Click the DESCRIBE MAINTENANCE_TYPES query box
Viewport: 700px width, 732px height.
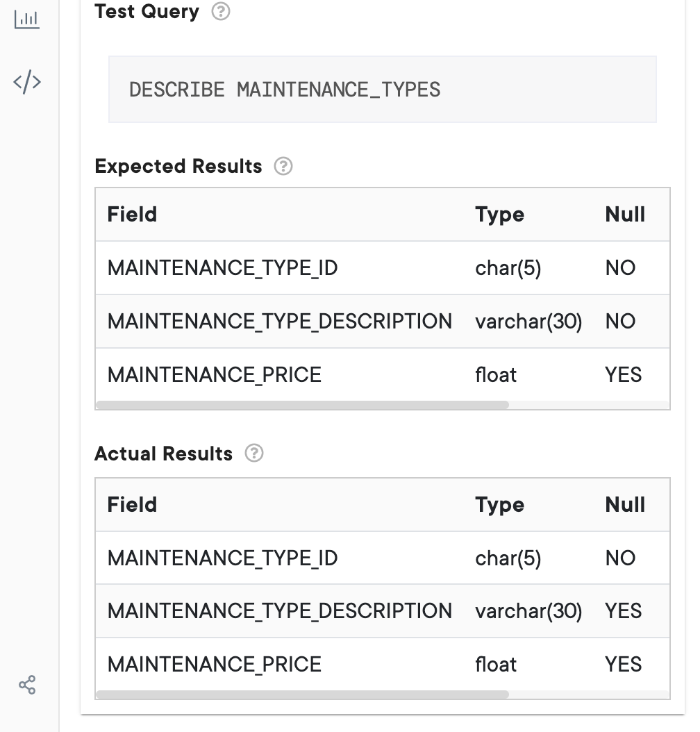coord(382,90)
